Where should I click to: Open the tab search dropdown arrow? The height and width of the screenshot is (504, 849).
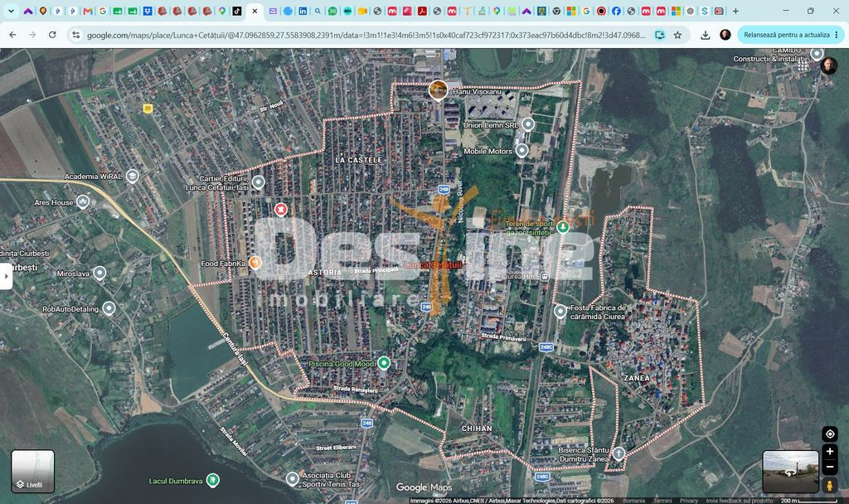coord(11,11)
